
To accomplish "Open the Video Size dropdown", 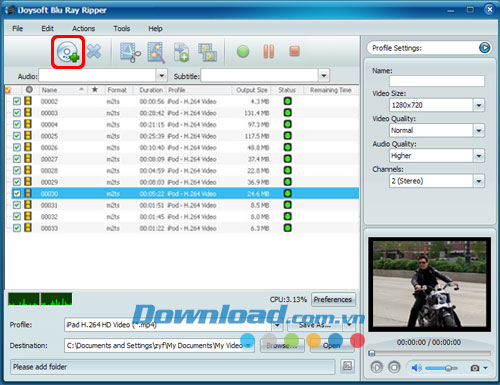I will click(479, 105).
